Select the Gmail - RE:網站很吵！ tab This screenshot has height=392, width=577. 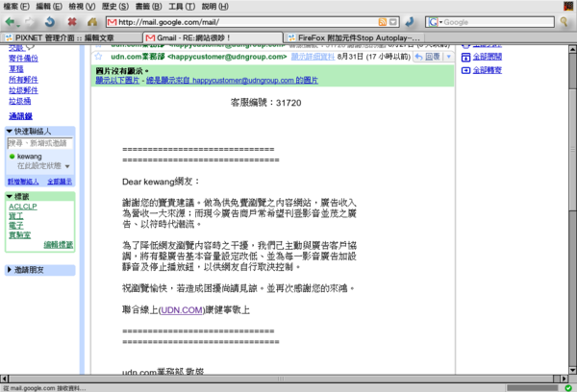point(213,37)
